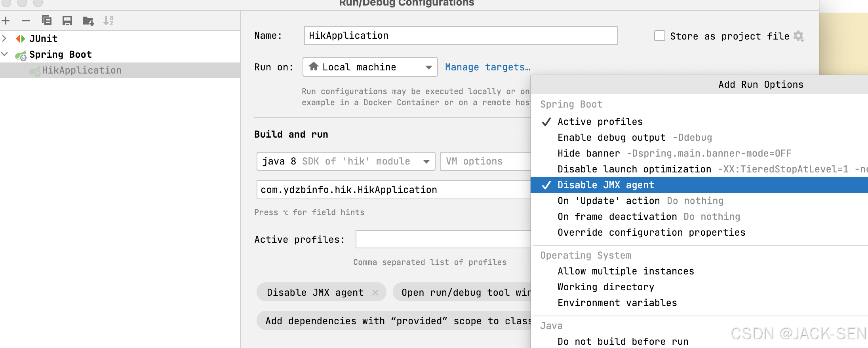Select Hide banner option

pyautogui.click(x=699, y=153)
